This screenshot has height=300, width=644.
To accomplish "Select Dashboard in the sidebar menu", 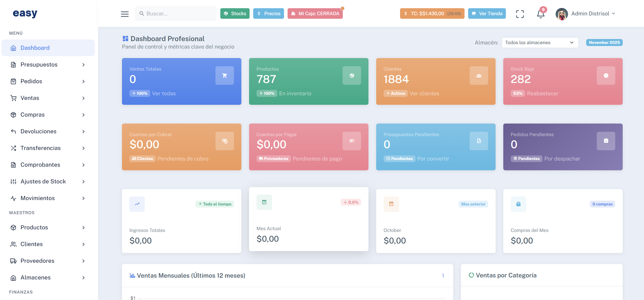I will (x=35, y=48).
